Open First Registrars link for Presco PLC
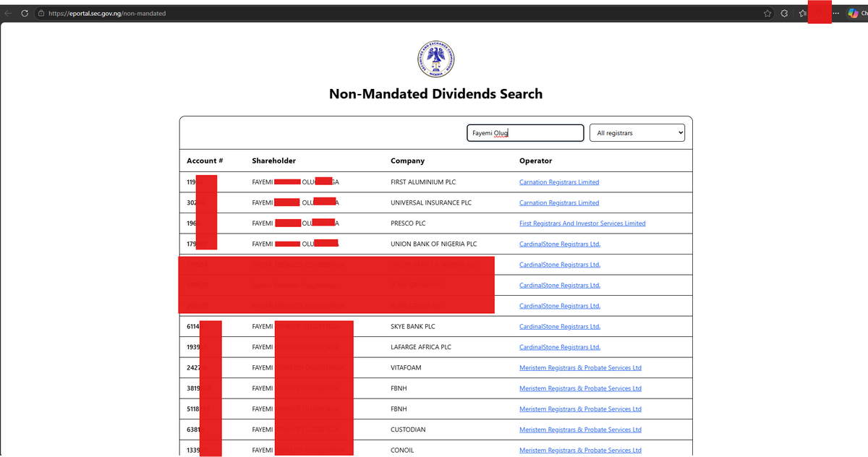The width and height of the screenshot is (868, 457). coord(582,223)
